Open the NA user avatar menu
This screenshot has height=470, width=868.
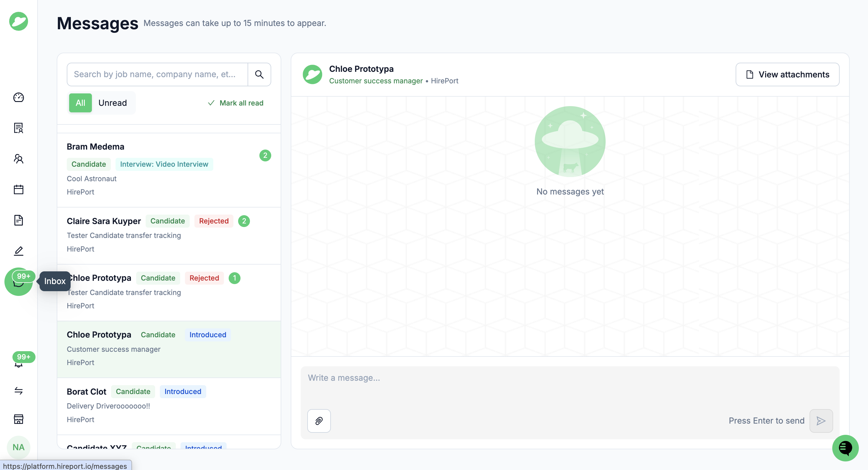pos(19,448)
